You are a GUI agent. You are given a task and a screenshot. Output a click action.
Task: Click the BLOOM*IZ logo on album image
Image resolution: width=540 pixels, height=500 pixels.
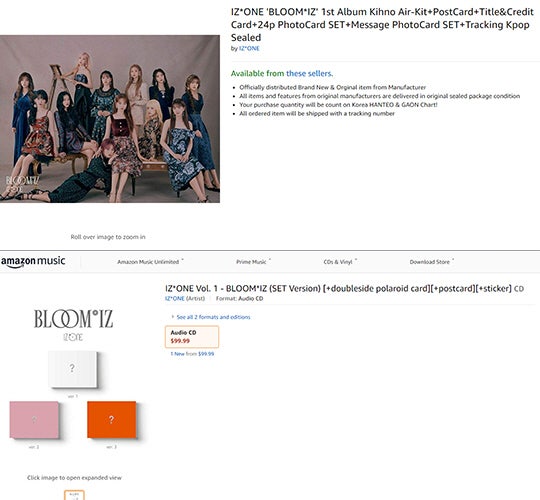tap(73, 319)
